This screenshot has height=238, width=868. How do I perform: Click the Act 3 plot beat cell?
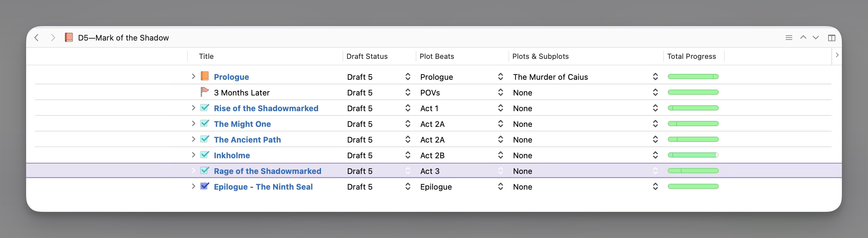pyautogui.click(x=430, y=171)
